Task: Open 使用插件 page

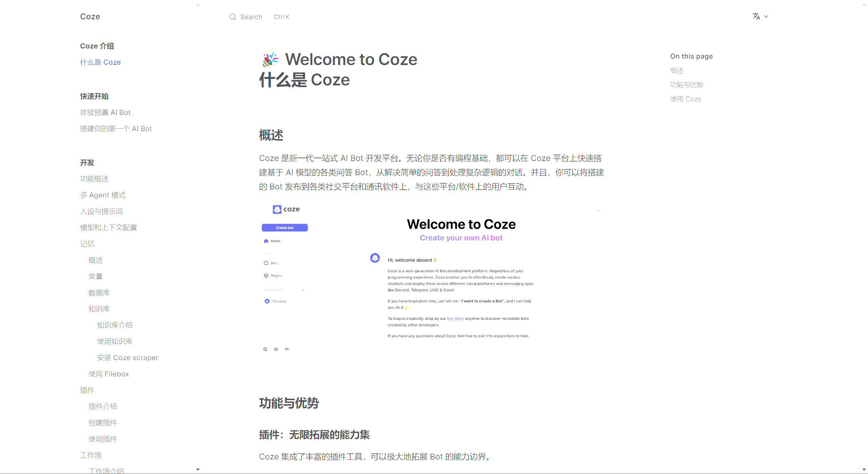Action: (x=103, y=439)
